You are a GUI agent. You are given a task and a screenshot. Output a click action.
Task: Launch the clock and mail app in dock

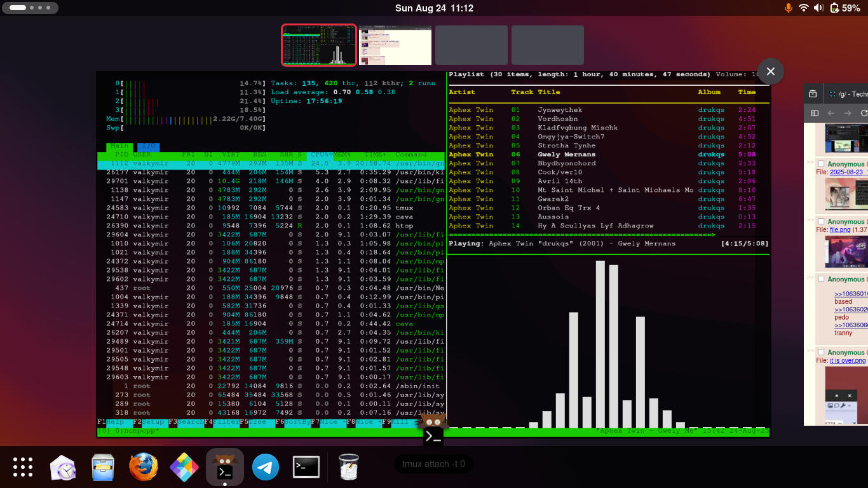click(63, 468)
